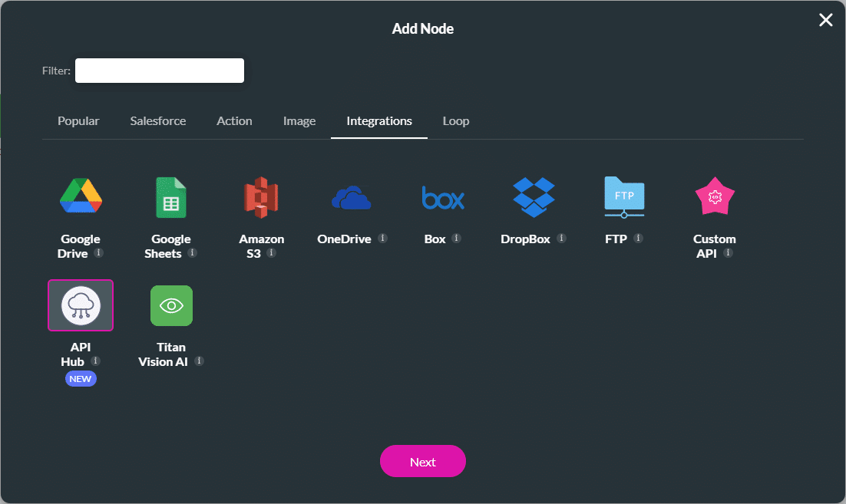Image resolution: width=846 pixels, height=504 pixels.
Task: Select the API Hub cloud icon
Action: [x=81, y=305]
